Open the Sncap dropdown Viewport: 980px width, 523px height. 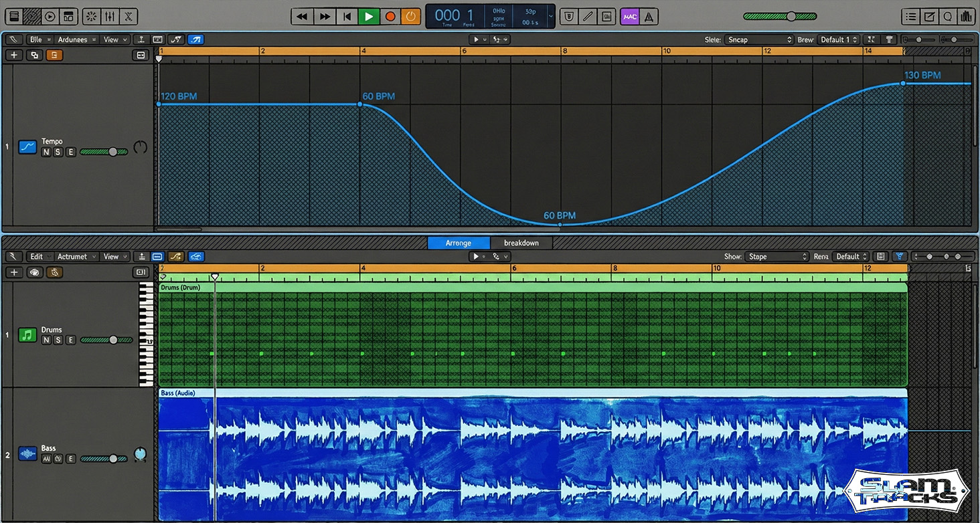pos(758,39)
